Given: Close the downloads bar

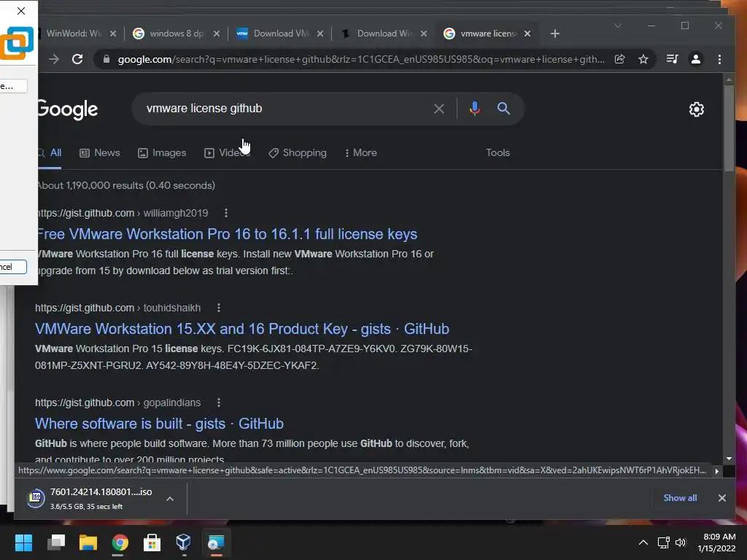Looking at the screenshot, I should click(721, 497).
